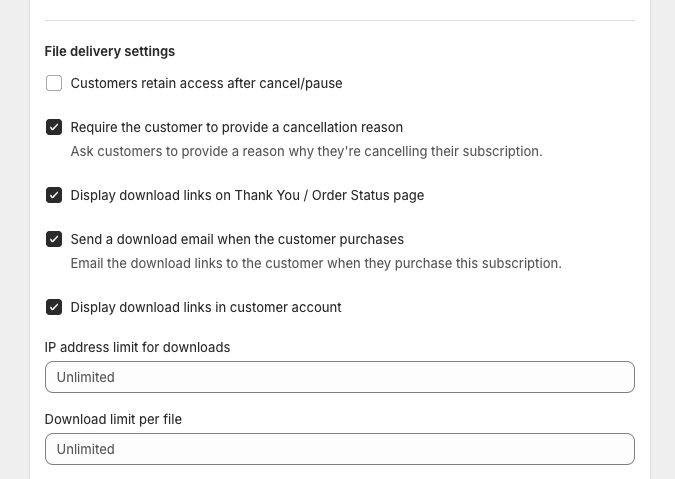Click the divider line above File delivery settings
Screen dimensions: 675x479
point(339,20)
